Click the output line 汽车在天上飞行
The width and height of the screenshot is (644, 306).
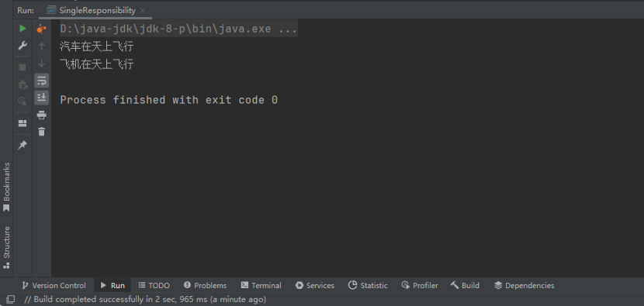click(97, 46)
